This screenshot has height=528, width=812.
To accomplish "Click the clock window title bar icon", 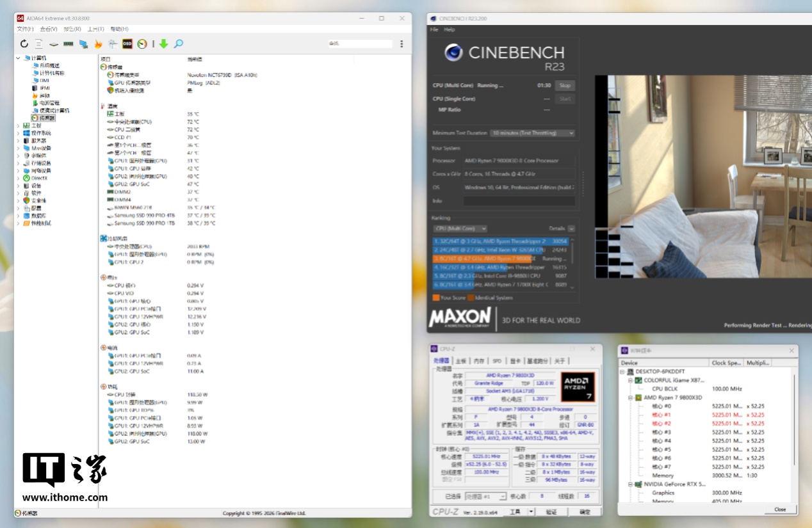I will pyautogui.click(x=625, y=350).
